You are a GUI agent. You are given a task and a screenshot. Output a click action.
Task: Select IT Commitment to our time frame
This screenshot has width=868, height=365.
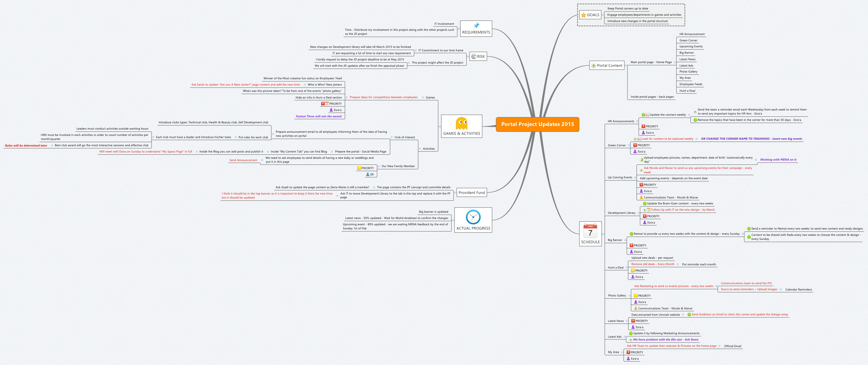[441, 51]
